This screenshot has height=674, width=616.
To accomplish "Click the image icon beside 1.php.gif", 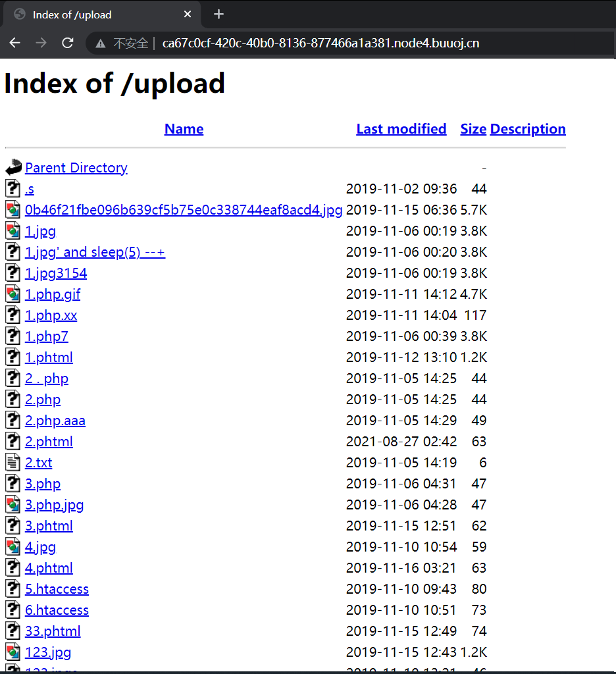I will [13, 294].
